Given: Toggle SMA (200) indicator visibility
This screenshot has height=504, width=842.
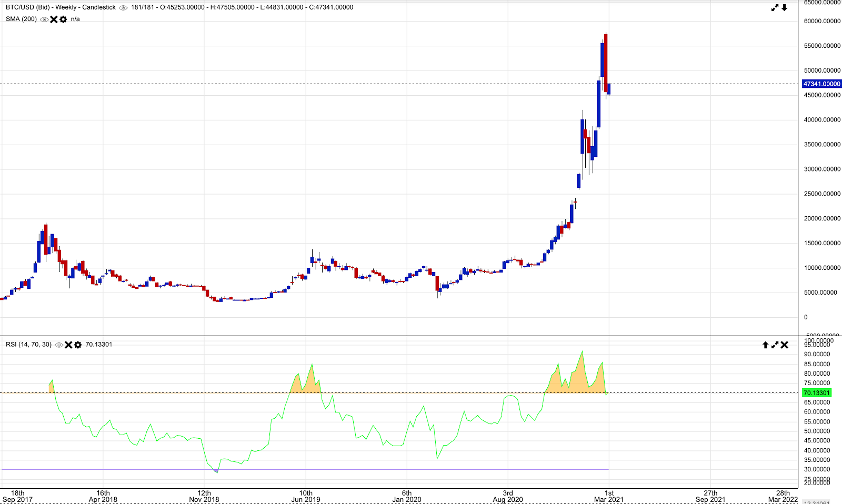Looking at the screenshot, I should pyautogui.click(x=44, y=19).
